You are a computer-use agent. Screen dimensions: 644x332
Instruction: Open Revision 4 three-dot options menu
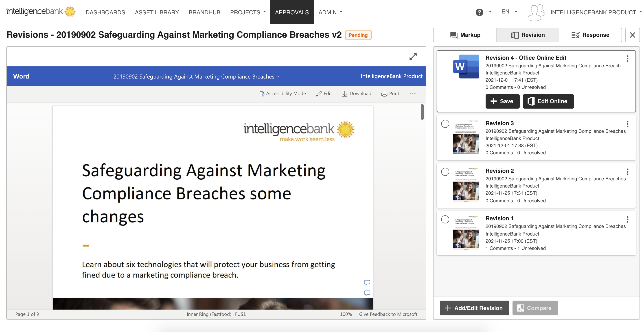[x=627, y=59]
